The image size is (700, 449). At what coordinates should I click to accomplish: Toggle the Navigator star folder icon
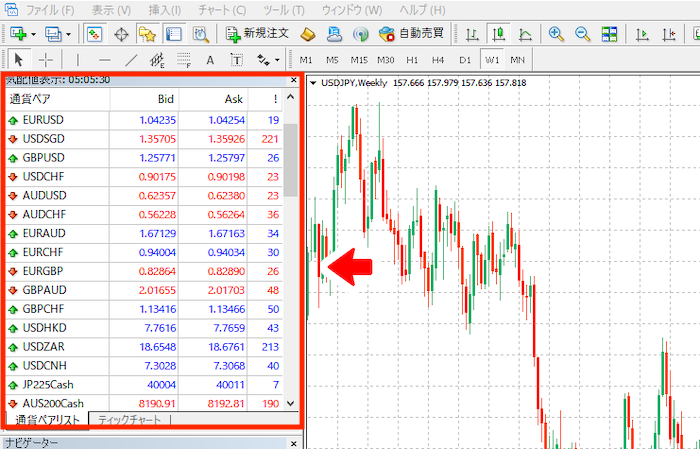(147, 34)
